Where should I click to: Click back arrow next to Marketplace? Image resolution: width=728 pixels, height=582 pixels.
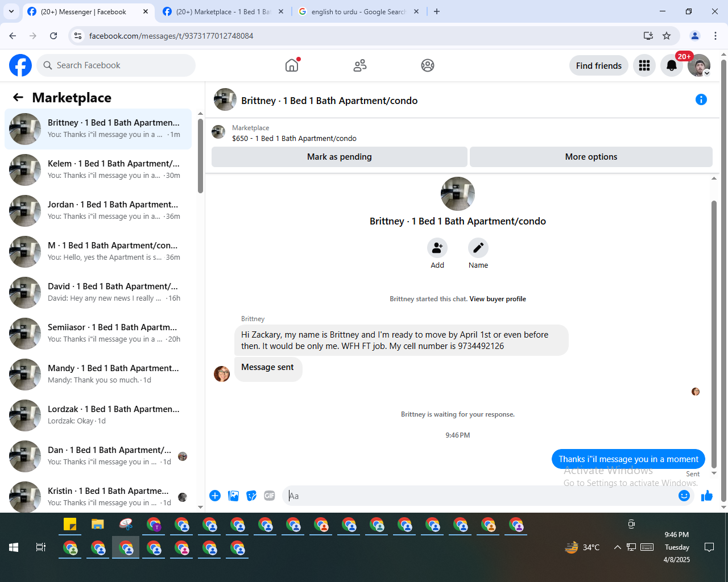point(18,97)
